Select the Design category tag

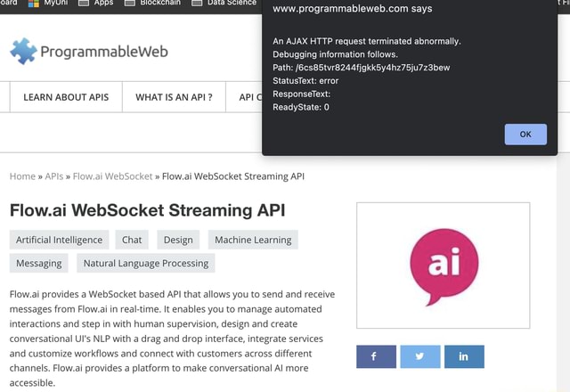pyautogui.click(x=178, y=240)
